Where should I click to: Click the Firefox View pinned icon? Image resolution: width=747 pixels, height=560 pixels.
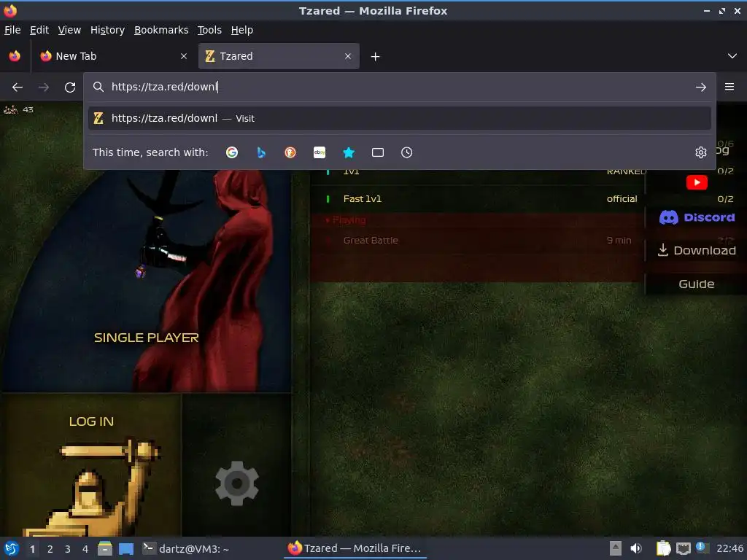(x=15, y=56)
